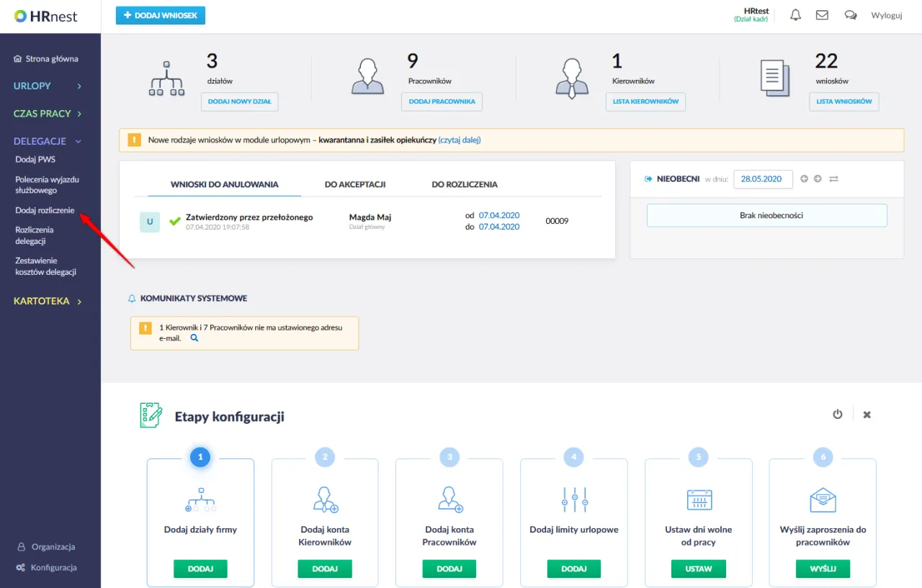This screenshot has width=922, height=588.
Task: Go to previous day with left arrow
Action: [x=805, y=179]
